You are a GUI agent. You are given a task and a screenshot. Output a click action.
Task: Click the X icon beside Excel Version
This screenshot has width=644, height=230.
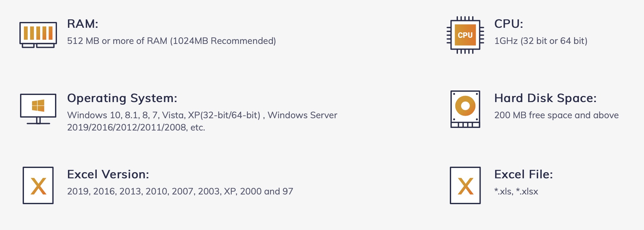[38, 185]
